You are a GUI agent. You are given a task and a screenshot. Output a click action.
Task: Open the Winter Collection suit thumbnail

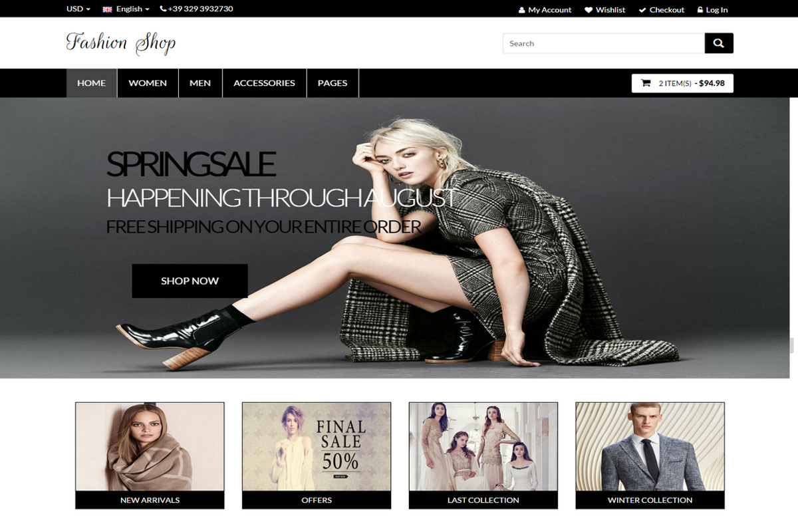coord(650,447)
